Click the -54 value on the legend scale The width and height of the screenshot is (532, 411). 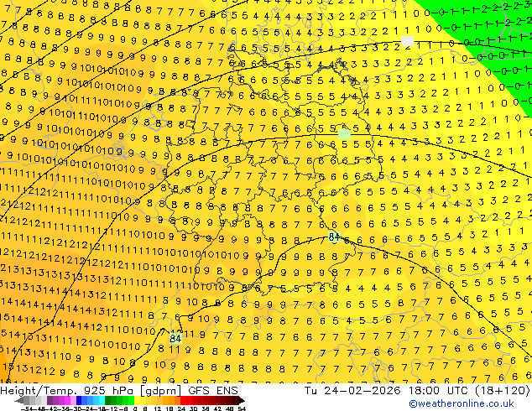pyautogui.click(x=28, y=408)
